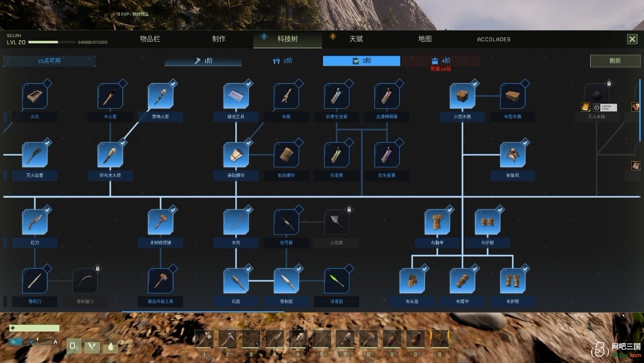Image resolution: width=644 pixels, height=363 pixels.
Task: Select the 木弓 wooden bow node
Action: point(236,222)
